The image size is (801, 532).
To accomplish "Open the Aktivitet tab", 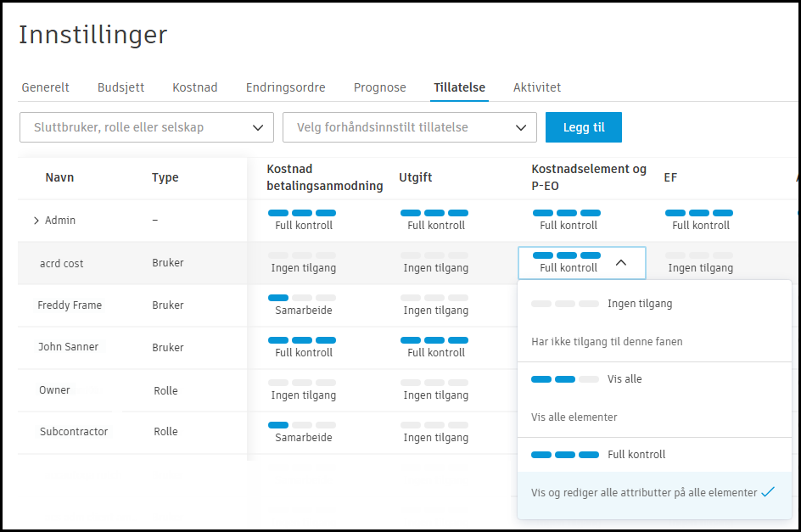I will click(536, 87).
